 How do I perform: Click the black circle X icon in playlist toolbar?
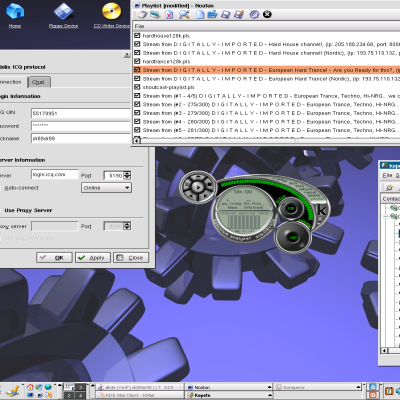click(x=267, y=14)
